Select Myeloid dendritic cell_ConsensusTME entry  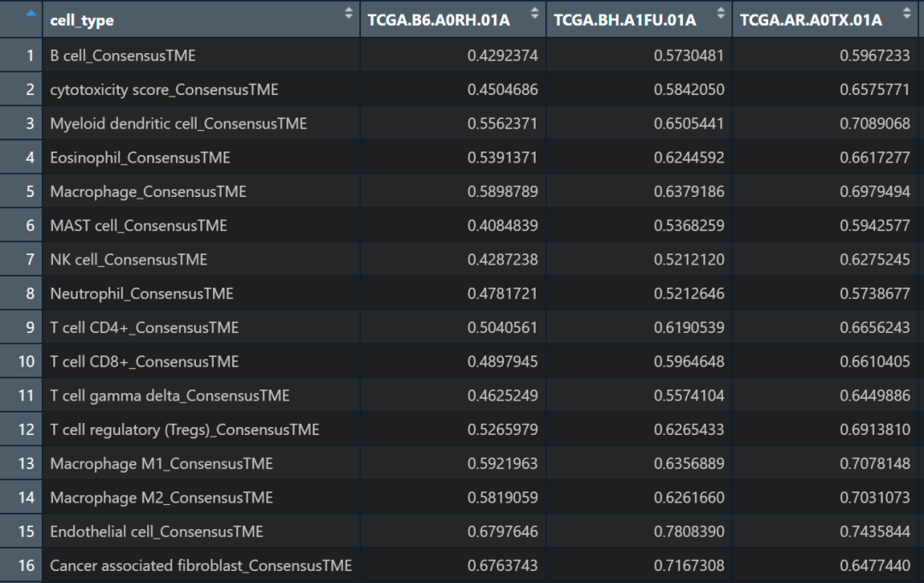pyautogui.click(x=179, y=124)
